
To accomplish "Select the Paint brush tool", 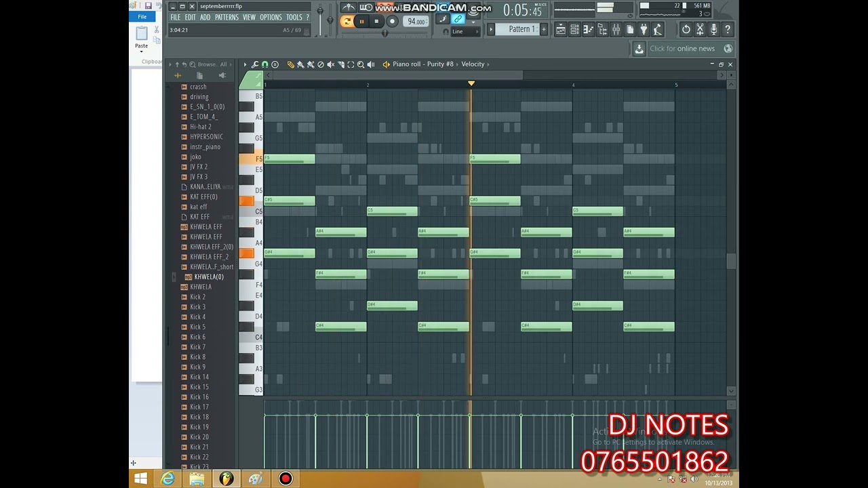I will tap(300, 64).
